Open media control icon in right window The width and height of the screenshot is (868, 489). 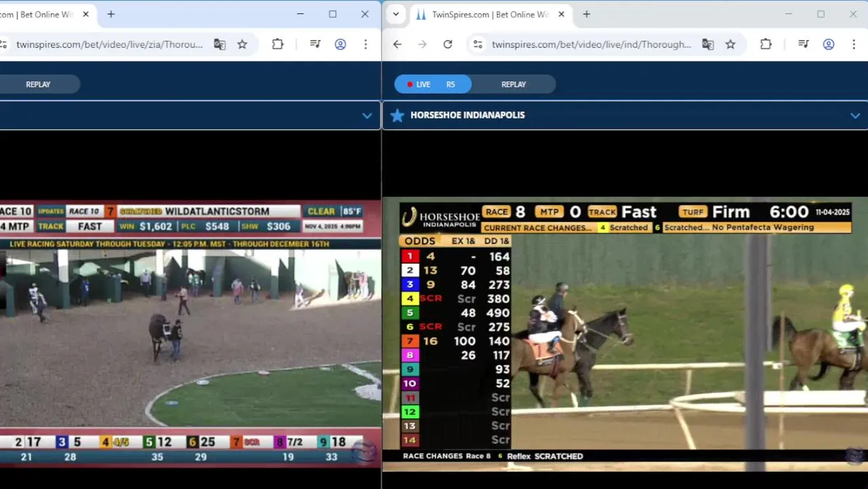(x=803, y=44)
